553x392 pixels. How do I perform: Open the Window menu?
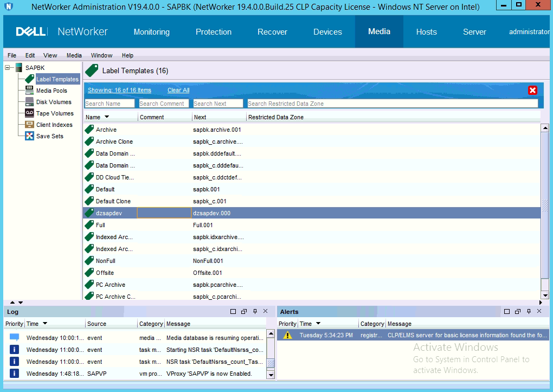(x=101, y=55)
